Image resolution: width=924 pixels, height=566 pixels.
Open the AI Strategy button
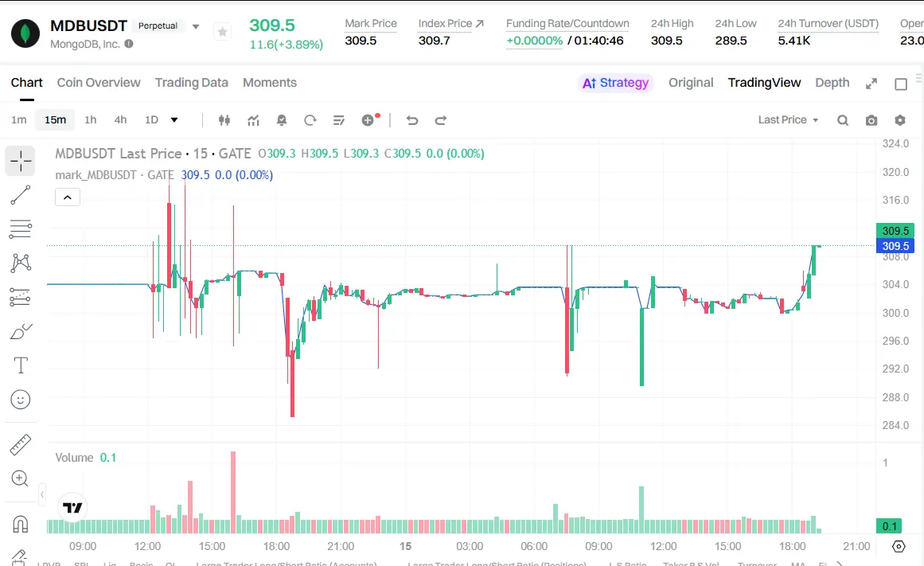pyautogui.click(x=615, y=83)
